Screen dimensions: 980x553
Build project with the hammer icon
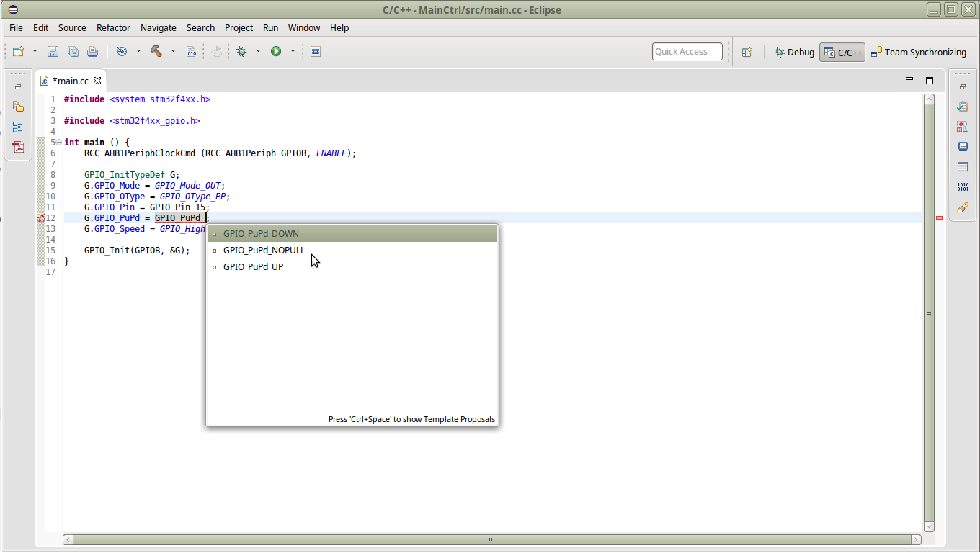156,52
